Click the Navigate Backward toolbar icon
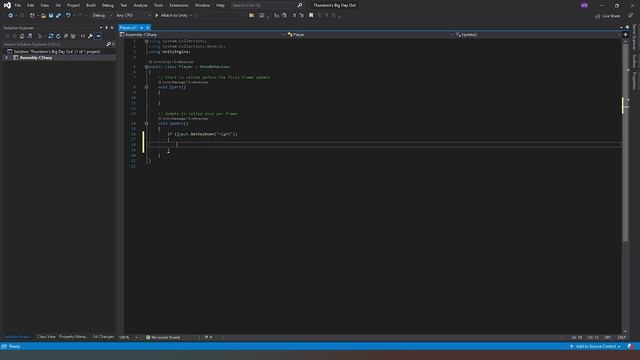Screen dimensions: 640x360 pos(10,16)
